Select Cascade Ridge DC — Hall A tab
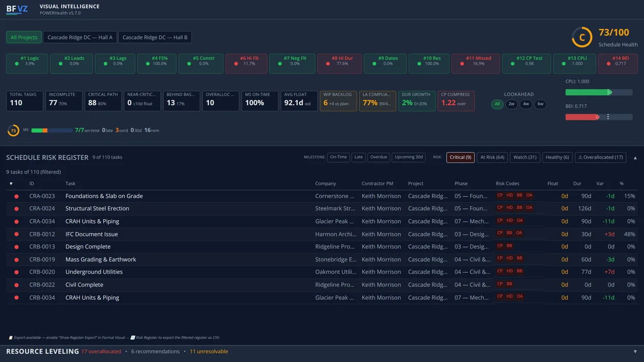 click(x=80, y=37)
